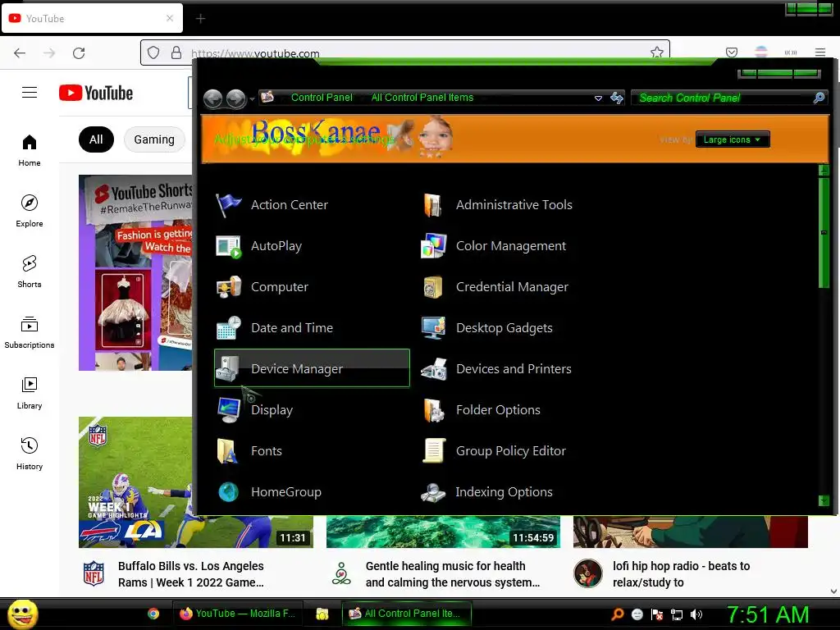Image resolution: width=840 pixels, height=630 pixels.
Task: Expand recent pages arrow beside navigation buttons
Action: click(x=252, y=99)
